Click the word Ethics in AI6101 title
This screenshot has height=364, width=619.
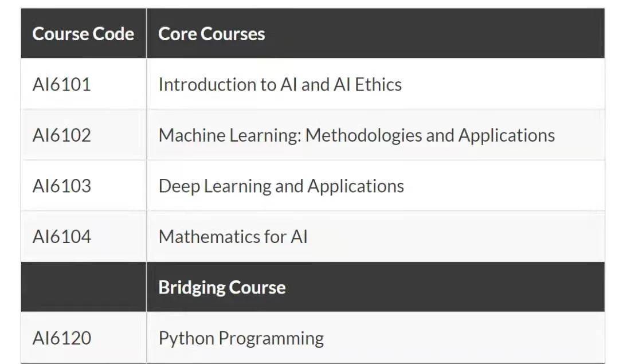pos(378,85)
